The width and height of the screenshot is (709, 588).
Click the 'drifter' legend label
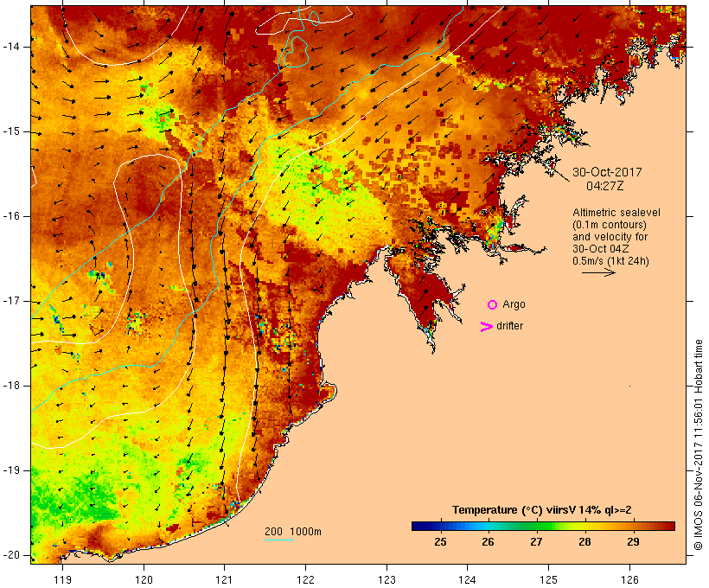pos(509,326)
